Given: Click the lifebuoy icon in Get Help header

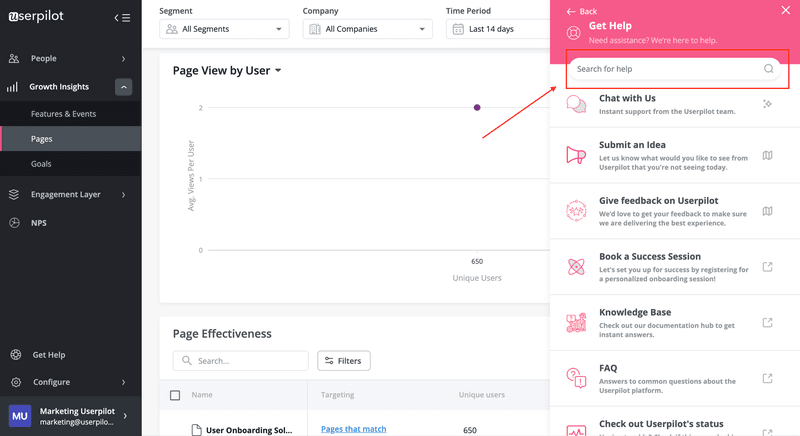Looking at the screenshot, I should tap(573, 33).
